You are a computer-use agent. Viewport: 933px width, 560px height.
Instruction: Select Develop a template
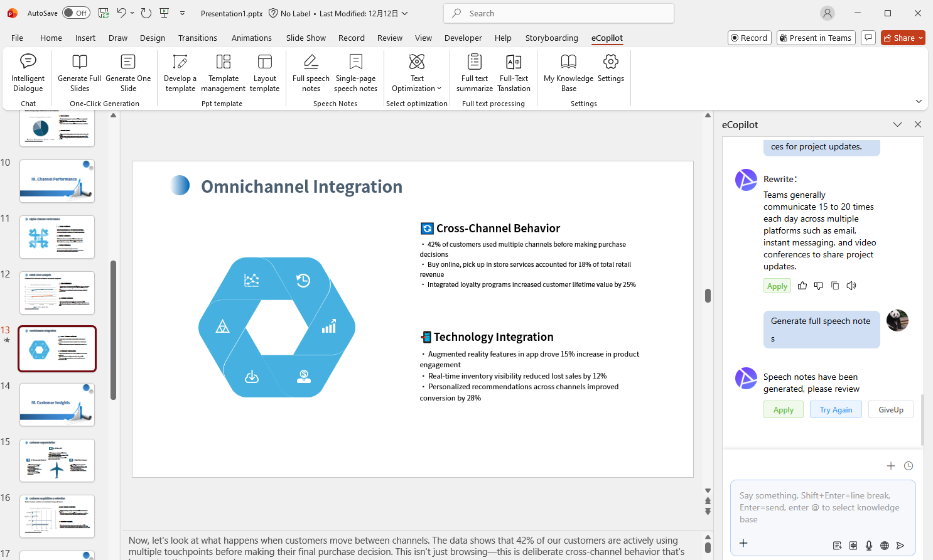(180, 71)
